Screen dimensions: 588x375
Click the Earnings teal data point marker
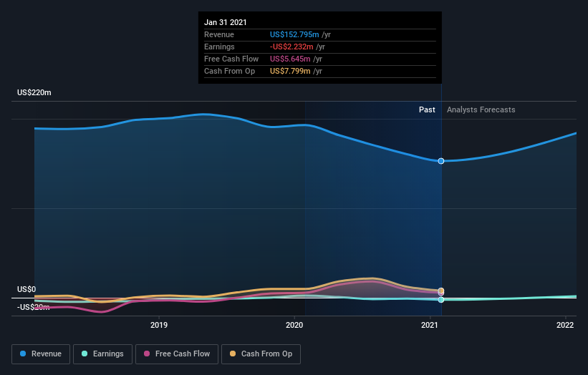coord(441,300)
